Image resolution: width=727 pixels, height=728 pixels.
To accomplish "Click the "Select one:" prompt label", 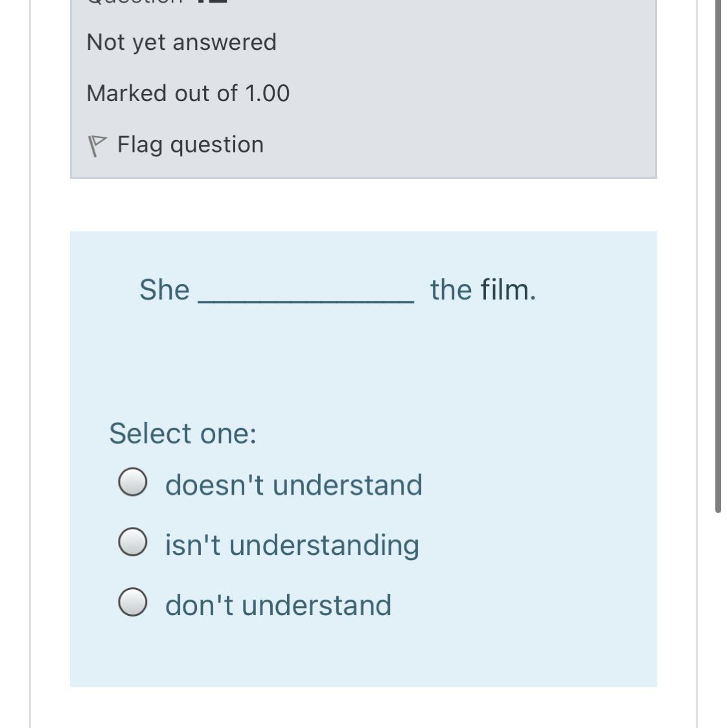I will pyautogui.click(x=183, y=433).
